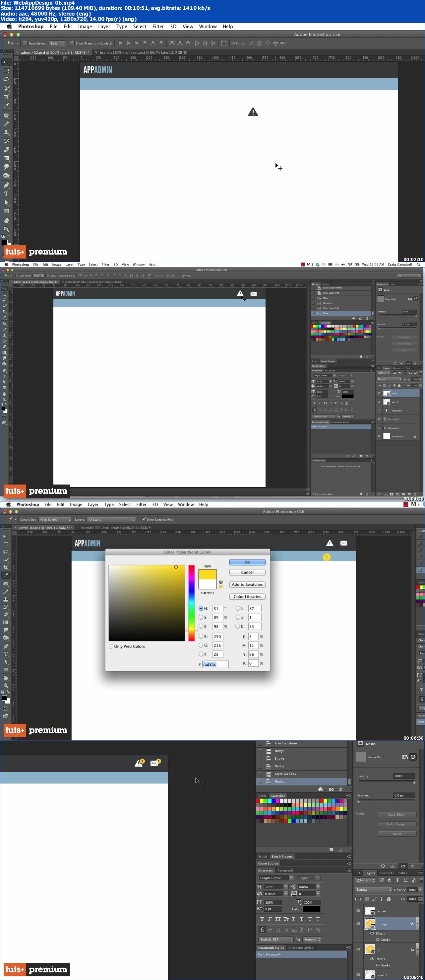Open the Filter menu in the 00:06:30 frame

coord(142,504)
